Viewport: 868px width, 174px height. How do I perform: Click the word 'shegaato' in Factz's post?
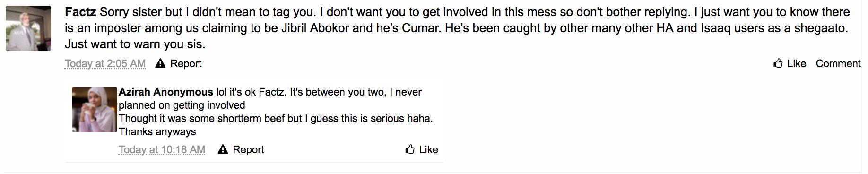pyautogui.click(x=819, y=28)
